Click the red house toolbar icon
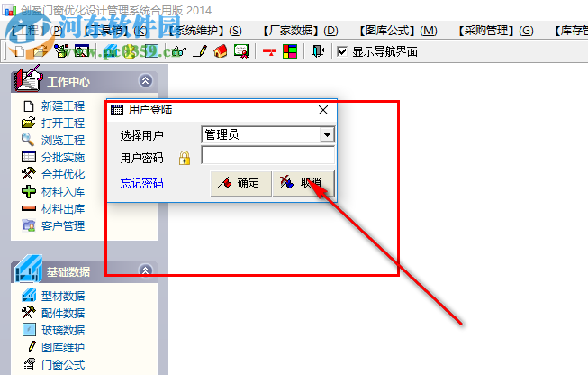The image size is (588, 375). [220, 51]
